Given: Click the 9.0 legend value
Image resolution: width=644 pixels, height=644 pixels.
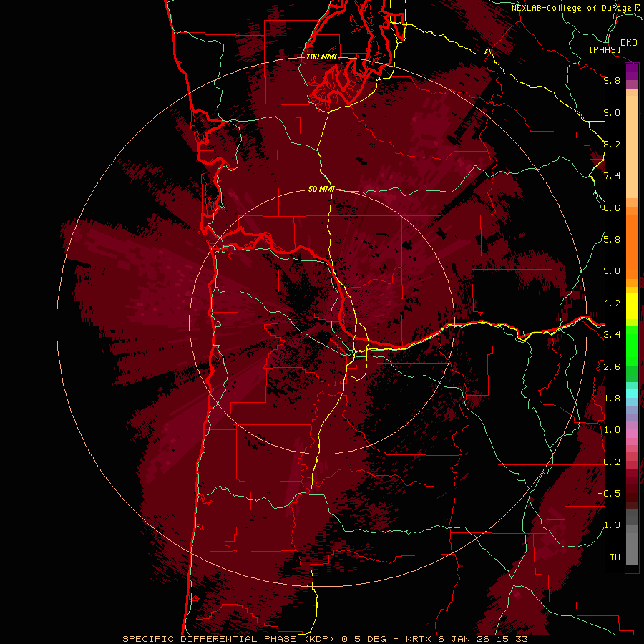Looking at the screenshot, I should coord(612,112).
